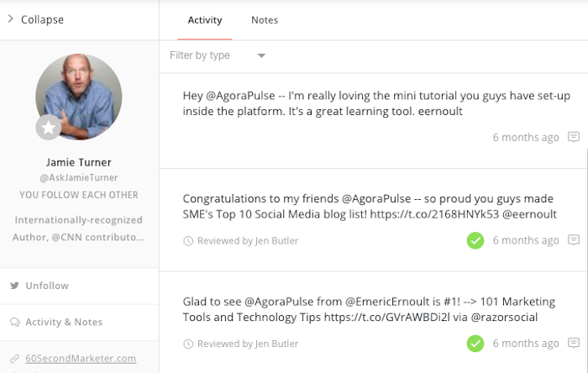Click clock icon on the razorsocial tweet review
The width and height of the screenshot is (588, 373).
[188, 344]
